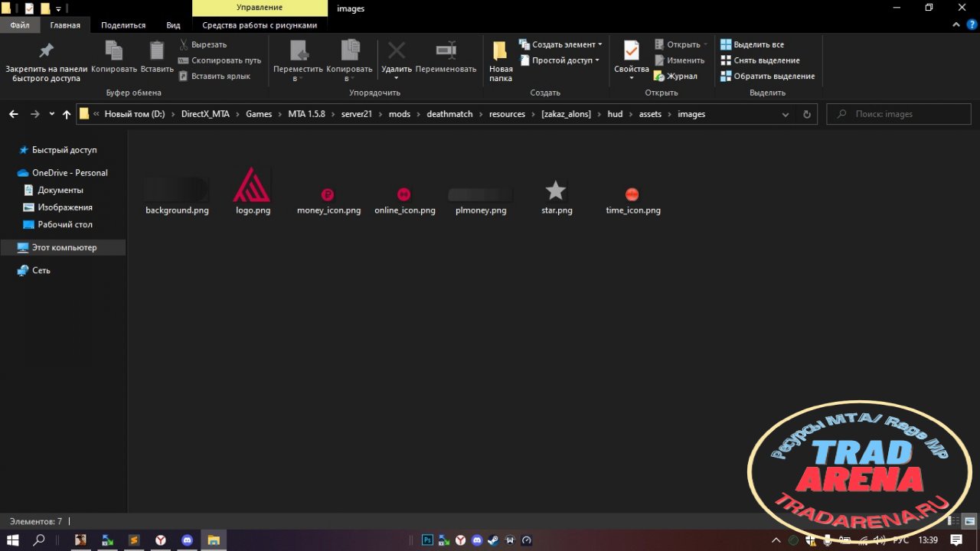Choose Вставить ярлык in ribbon
This screenshot has height=551, width=980.
(x=214, y=76)
